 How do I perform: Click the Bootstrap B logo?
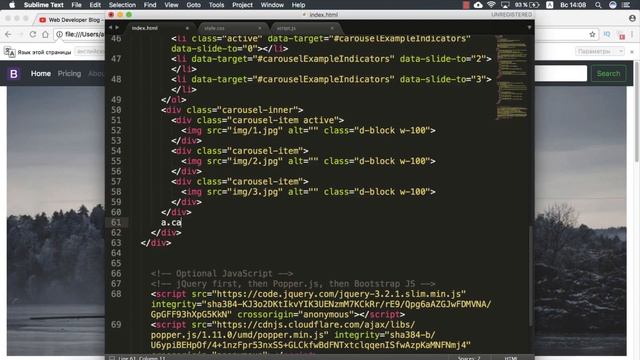click(x=13, y=74)
